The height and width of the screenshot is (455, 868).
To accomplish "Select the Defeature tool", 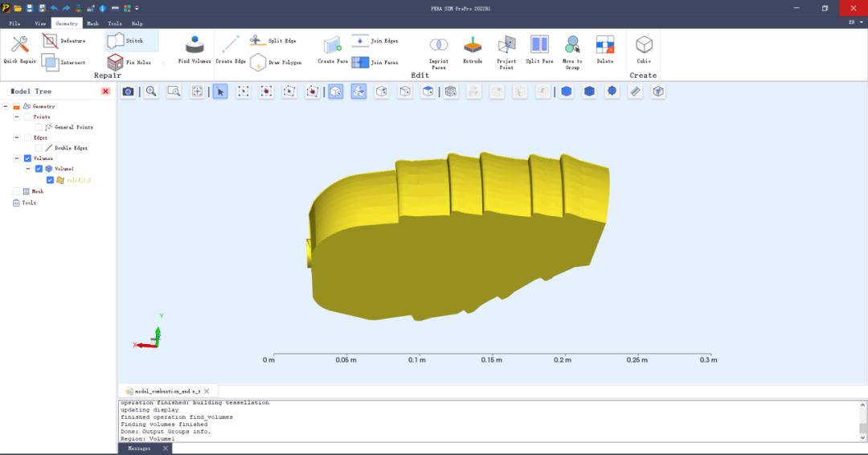I will coord(63,41).
